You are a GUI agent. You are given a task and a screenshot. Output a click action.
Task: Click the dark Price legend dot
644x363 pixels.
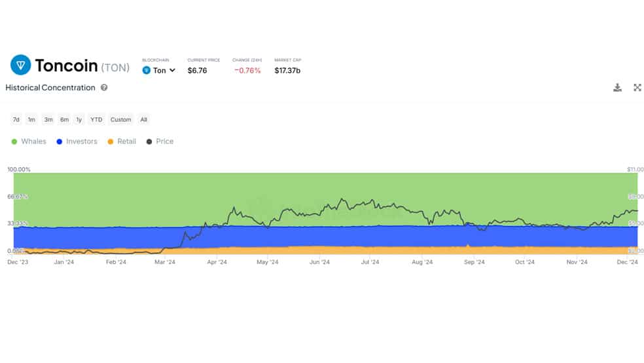[x=149, y=142]
